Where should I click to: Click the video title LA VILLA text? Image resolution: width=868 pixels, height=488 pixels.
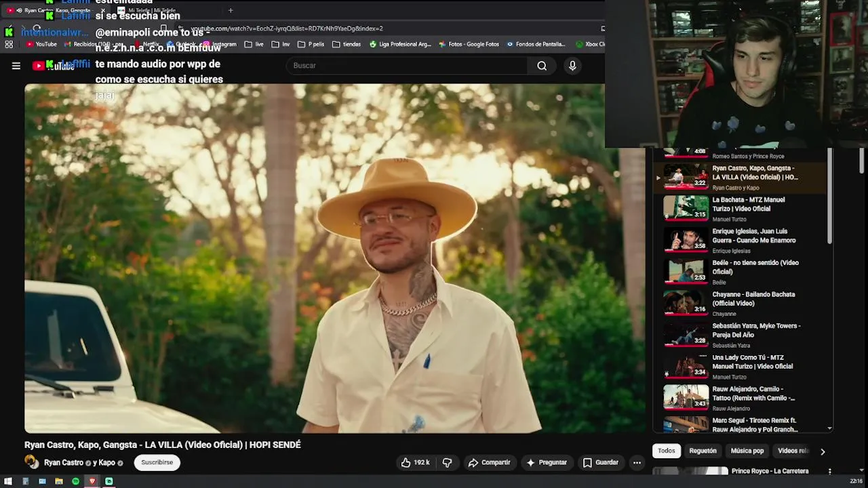click(x=163, y=445)
